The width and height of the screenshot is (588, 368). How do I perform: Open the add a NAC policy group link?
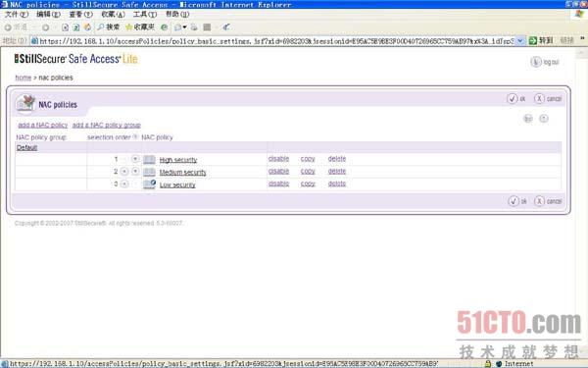point(107,125)
